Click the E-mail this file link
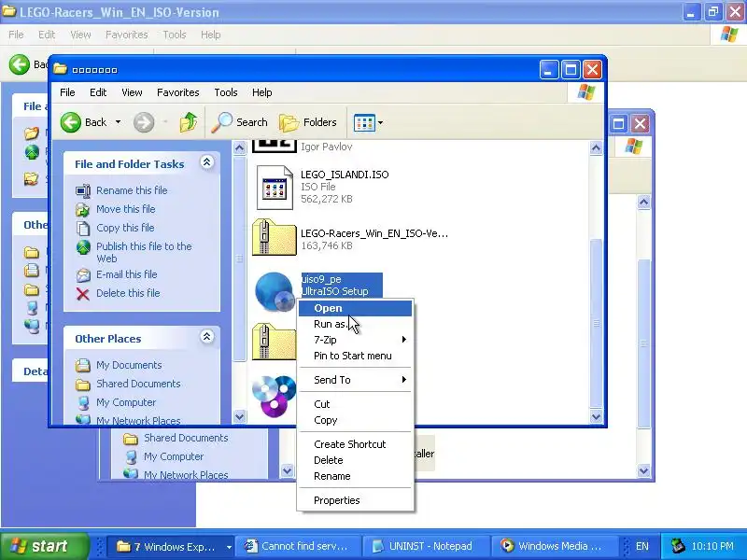747x560 pixels. click(127, 274)
